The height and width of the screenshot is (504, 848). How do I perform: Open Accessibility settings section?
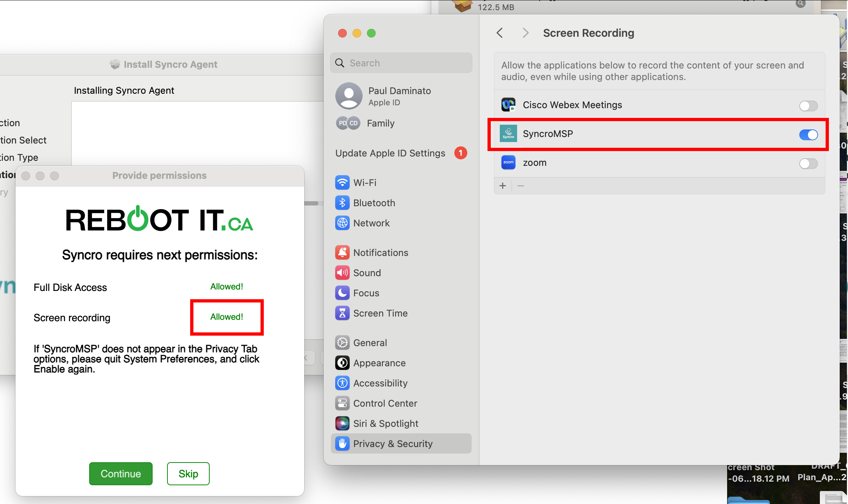point(380,383)
